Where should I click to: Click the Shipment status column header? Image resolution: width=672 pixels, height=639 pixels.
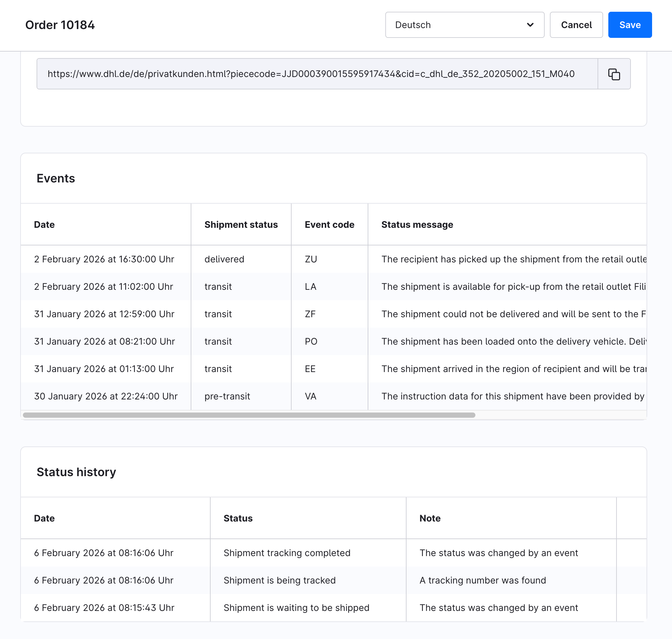pyautogui.click(x=241, y=225)
